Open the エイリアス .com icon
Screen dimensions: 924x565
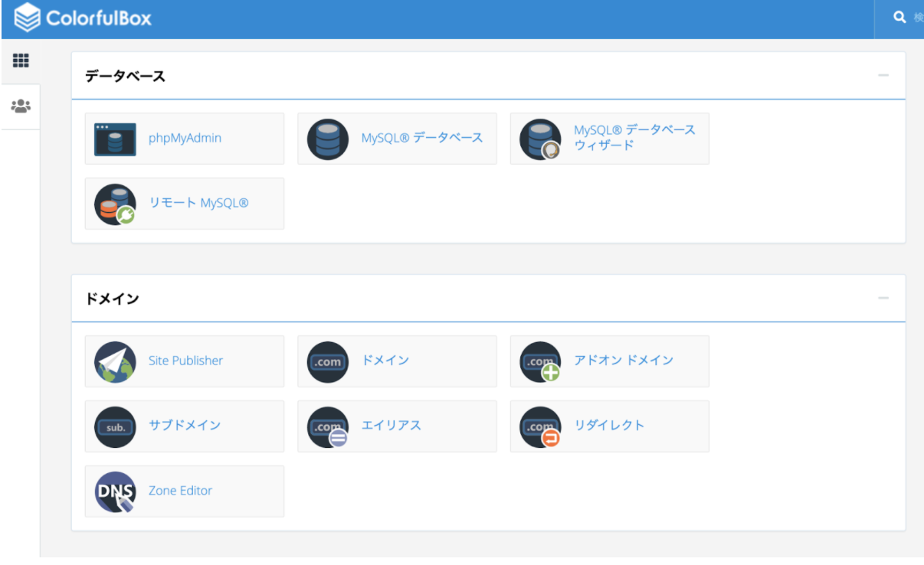pyautogui.click(x=328, y=427)
